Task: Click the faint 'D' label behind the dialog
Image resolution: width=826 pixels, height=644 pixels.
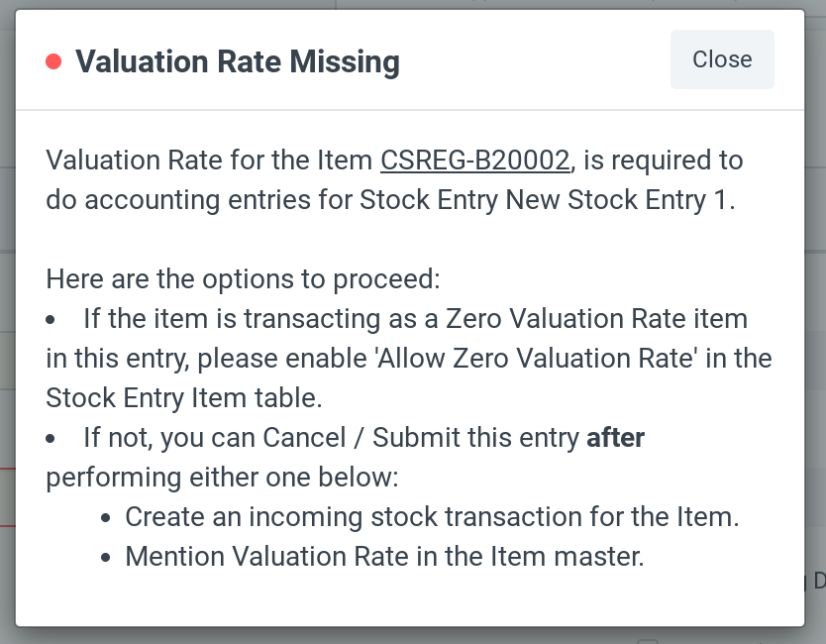Action: pos(819,582)
